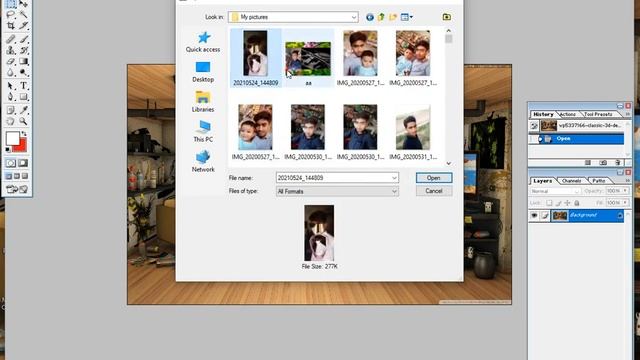The width and height of the screenshot is (640, 360).
Task: Select the Type tool
Action: (x=24, y=86)
